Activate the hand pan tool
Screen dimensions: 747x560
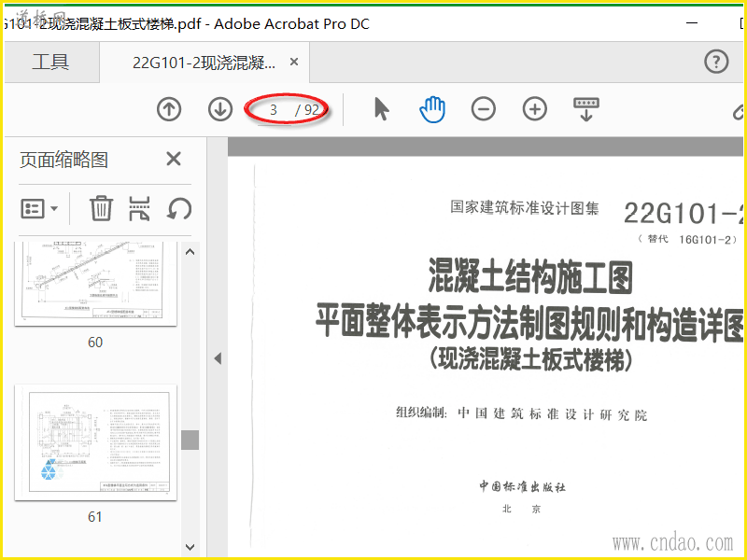(432, 109)
